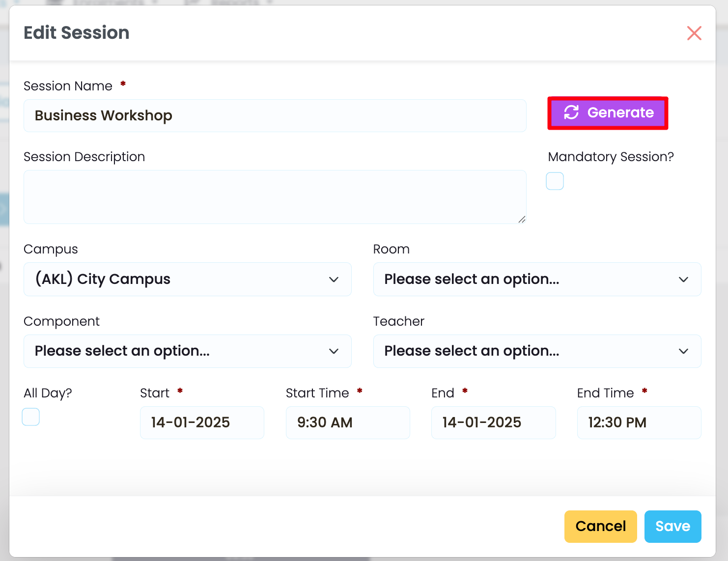Edit the End Time field showing 12:30 PM
Viewport: 728px width, 561px height.
(x=639, y=422)
